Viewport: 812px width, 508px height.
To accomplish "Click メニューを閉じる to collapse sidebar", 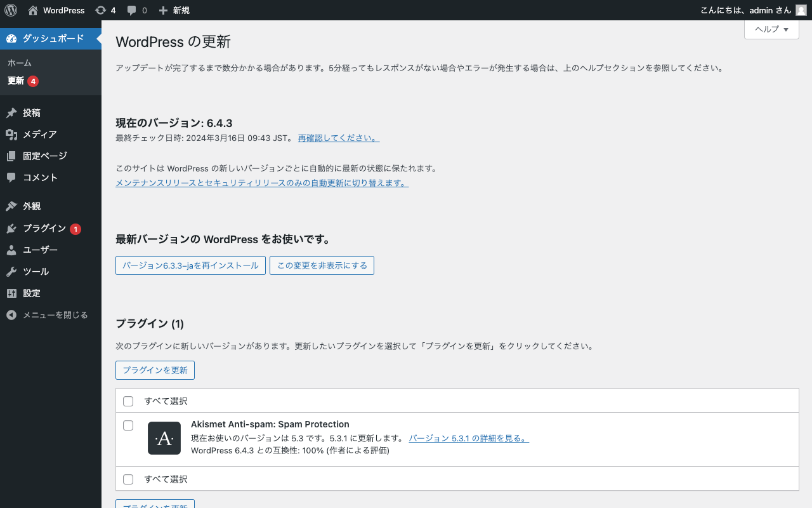I will (x=51, y=315).
